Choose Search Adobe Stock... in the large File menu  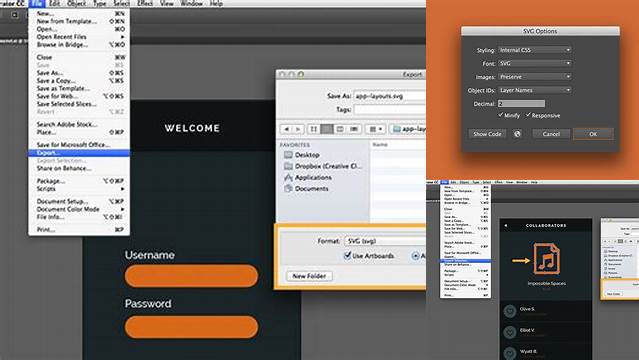[x=79, y=124]
